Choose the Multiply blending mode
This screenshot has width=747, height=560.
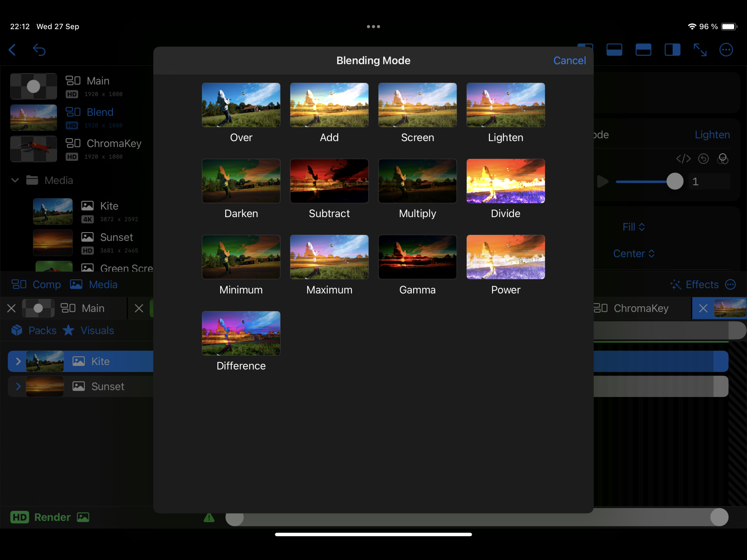click(x=418, y=181)
